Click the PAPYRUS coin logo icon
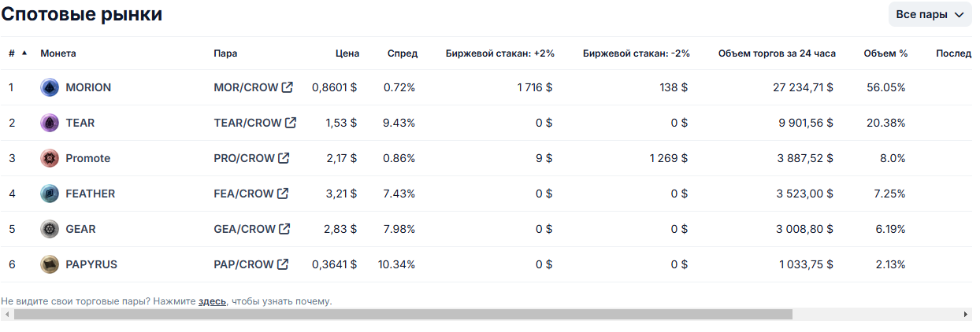This screenshot has width=980, height=332. [x=50, y=264]
